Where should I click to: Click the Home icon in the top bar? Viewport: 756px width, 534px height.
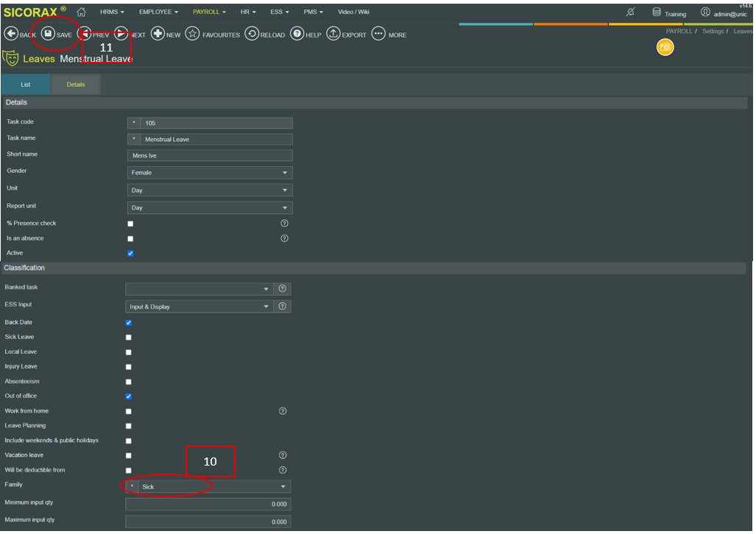(x=81, y=12)
